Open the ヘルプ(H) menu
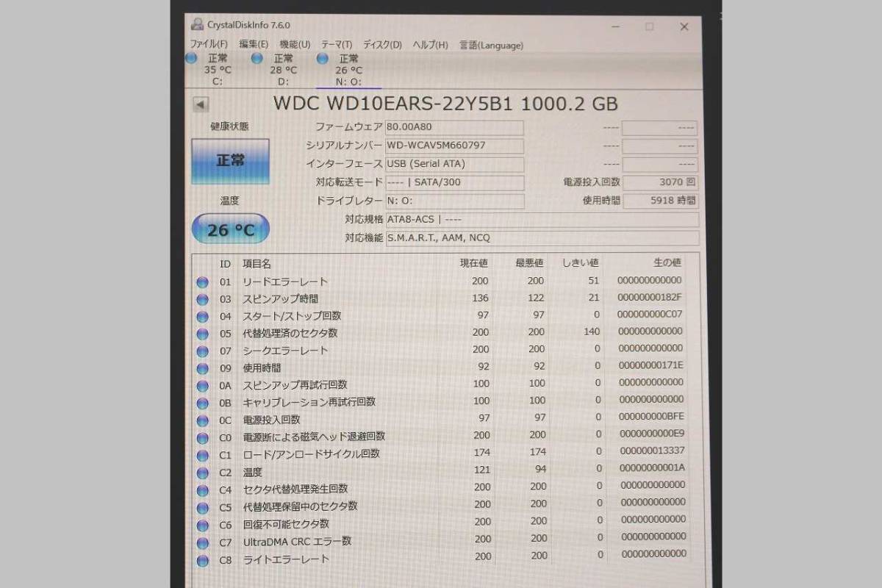 [x=430, y=45]
